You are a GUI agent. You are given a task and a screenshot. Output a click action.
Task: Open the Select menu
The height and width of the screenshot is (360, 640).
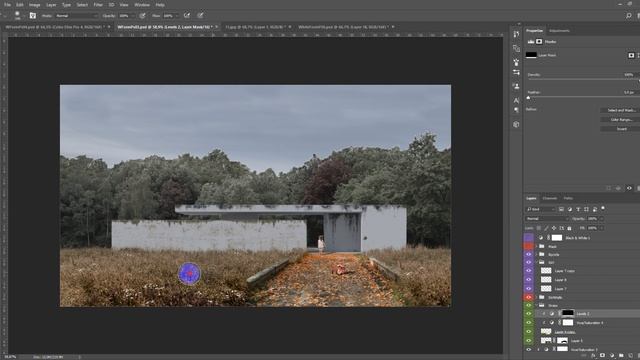[82, 5]
